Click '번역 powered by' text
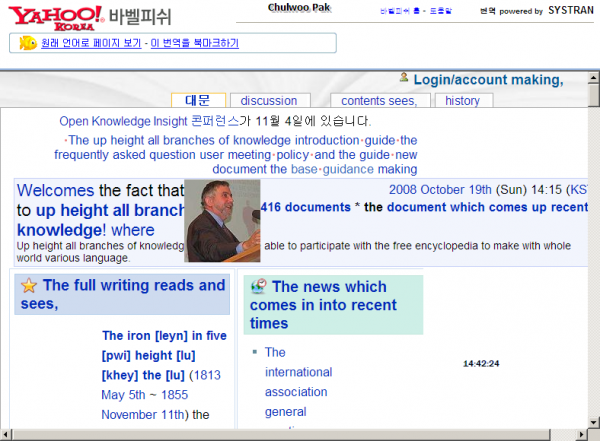Viewport: 600px width, 441px height. (x=511, y=11)
